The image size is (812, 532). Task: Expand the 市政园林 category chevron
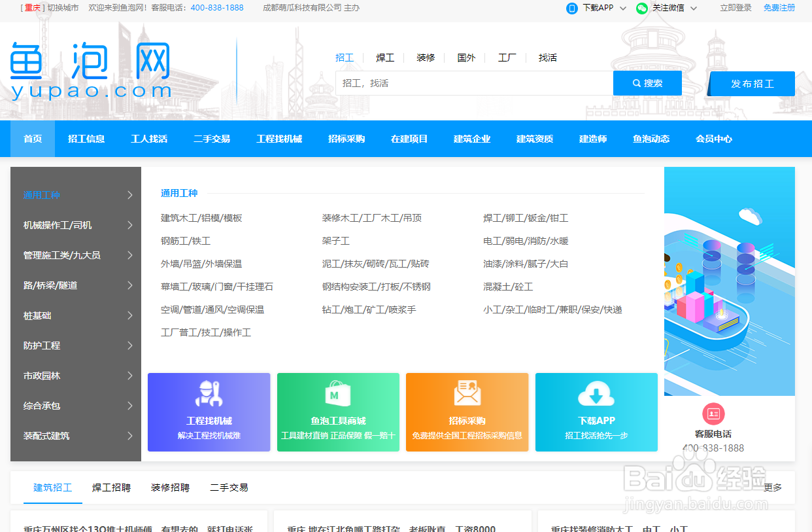click(130, 376)
